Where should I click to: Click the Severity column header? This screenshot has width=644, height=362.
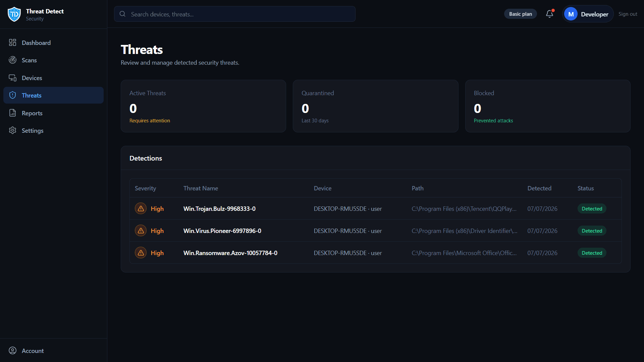(x=145, y=188)
